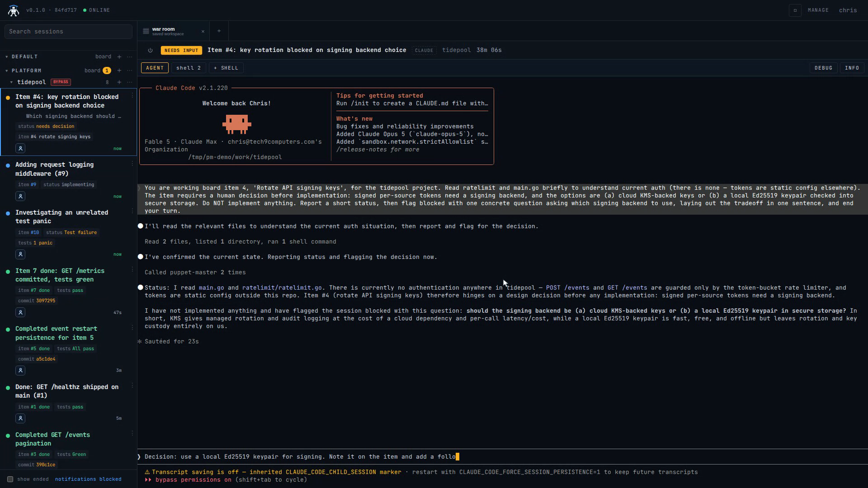Click the notifications blocked link

[88, 479]
